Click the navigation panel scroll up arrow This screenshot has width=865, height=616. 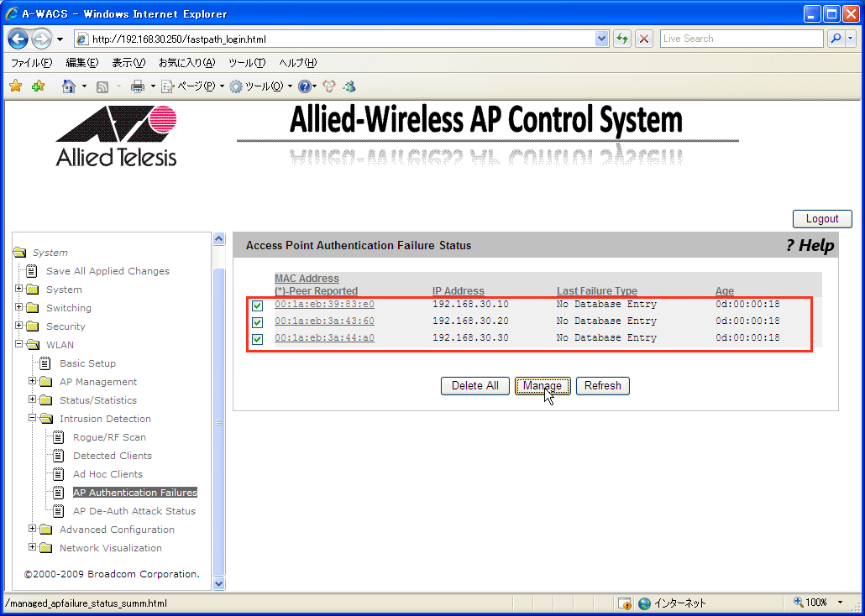coord(219,239)
